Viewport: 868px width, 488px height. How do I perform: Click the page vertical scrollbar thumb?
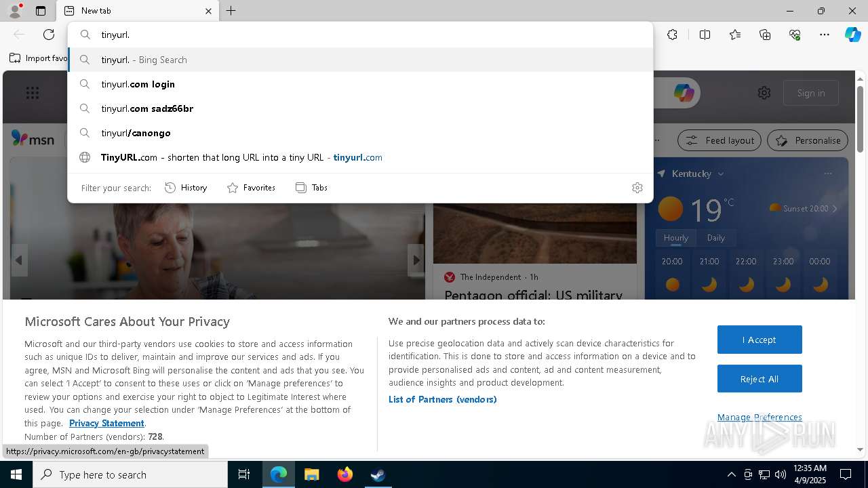861,119
